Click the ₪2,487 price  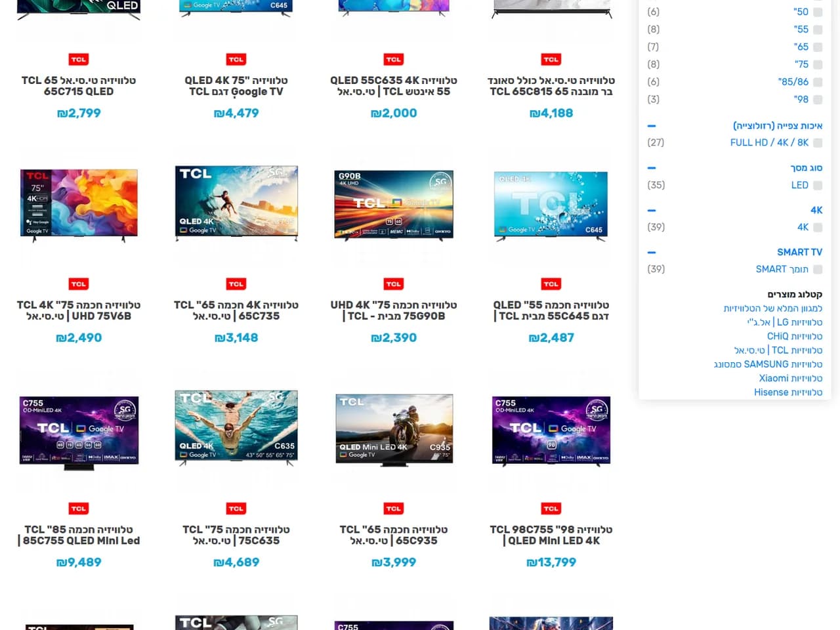(x=551, y=338)
